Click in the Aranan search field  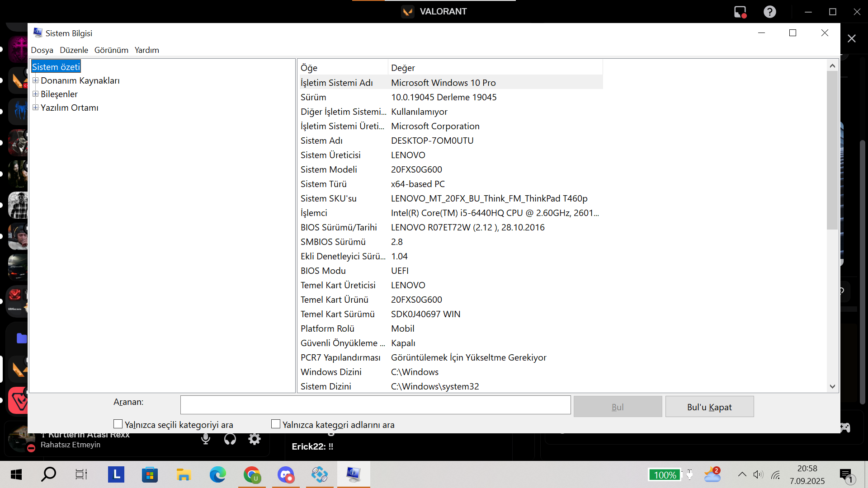pos(375,405)
